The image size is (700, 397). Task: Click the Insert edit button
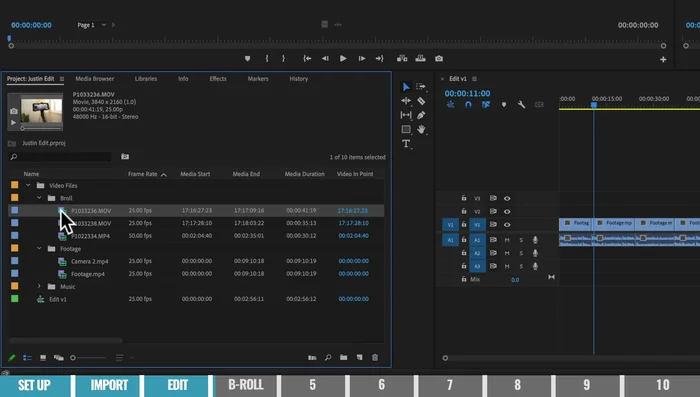point(402,59)
